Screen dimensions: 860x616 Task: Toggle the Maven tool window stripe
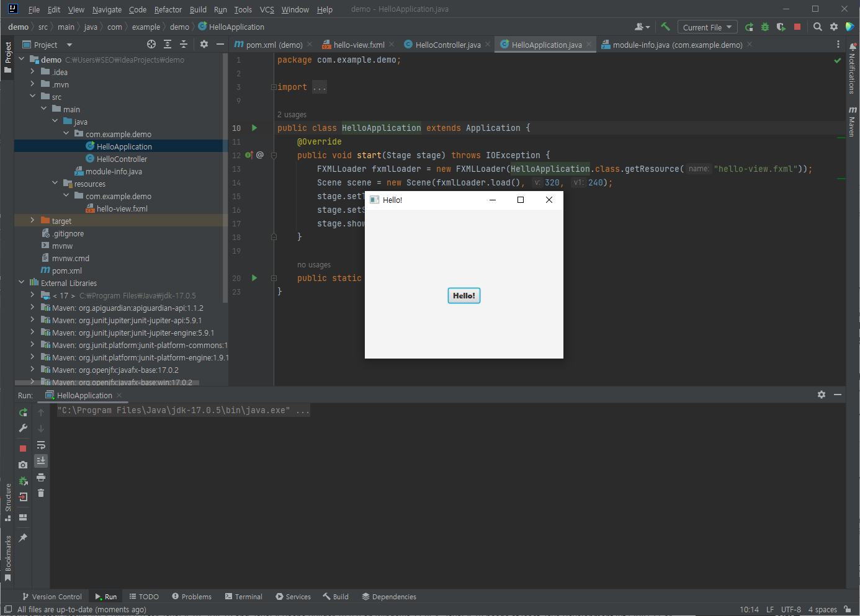(x=852, y=122)
